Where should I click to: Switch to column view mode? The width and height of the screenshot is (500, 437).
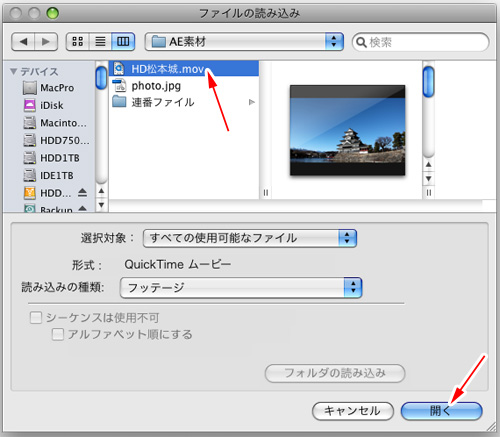pyautogui.click(x=123, y=42)
